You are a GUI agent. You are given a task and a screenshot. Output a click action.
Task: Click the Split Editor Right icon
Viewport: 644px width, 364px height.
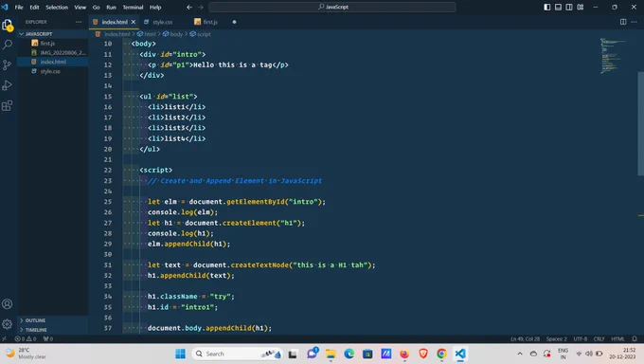(623, 22)
